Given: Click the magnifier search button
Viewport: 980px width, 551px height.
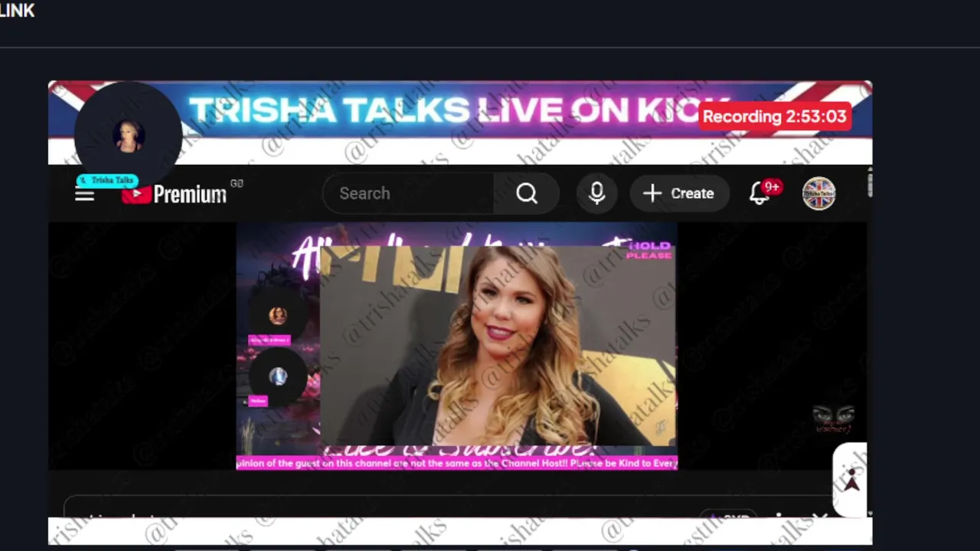Looking at the screenshot, I should (527, 194).
